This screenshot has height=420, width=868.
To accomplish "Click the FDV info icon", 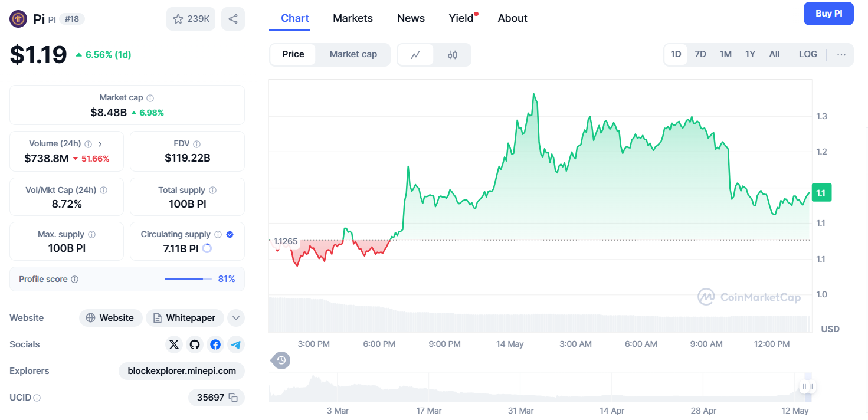I will (x=197, y=144).
